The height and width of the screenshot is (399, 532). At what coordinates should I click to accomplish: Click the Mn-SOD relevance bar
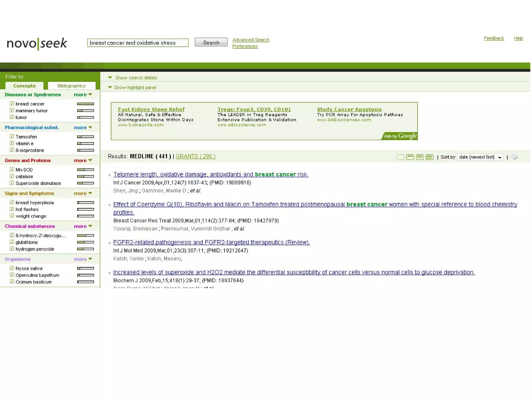[85, 170]
